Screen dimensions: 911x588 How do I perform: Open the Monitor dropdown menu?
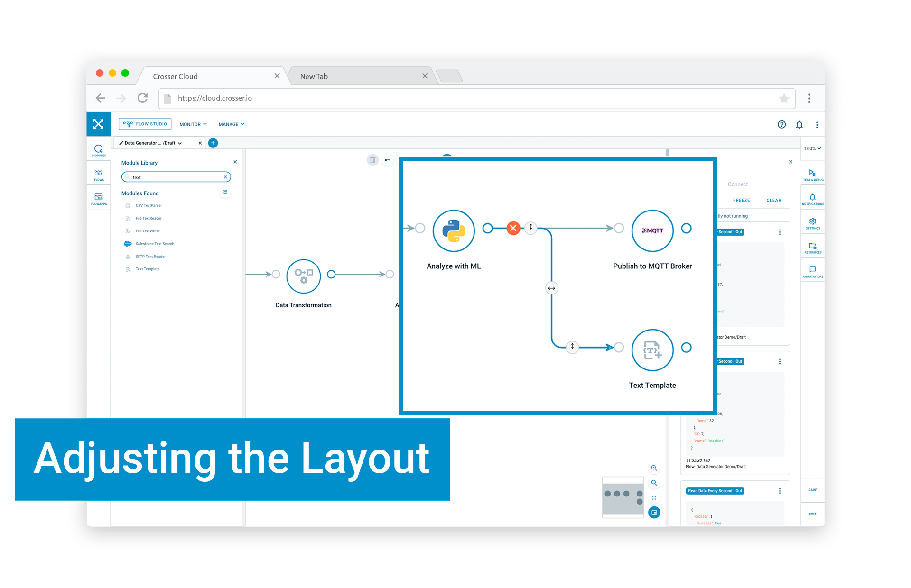(193, 124)
